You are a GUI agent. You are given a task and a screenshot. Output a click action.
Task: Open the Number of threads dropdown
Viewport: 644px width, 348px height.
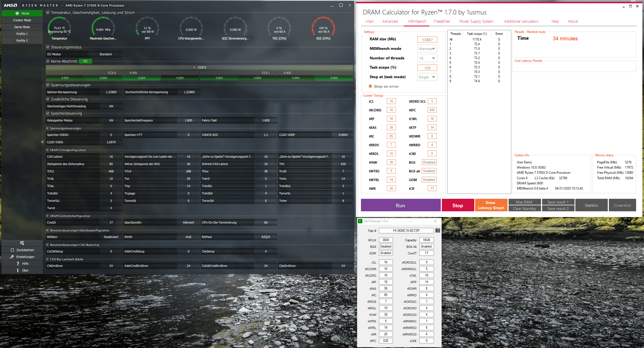(x=427, y=58)
